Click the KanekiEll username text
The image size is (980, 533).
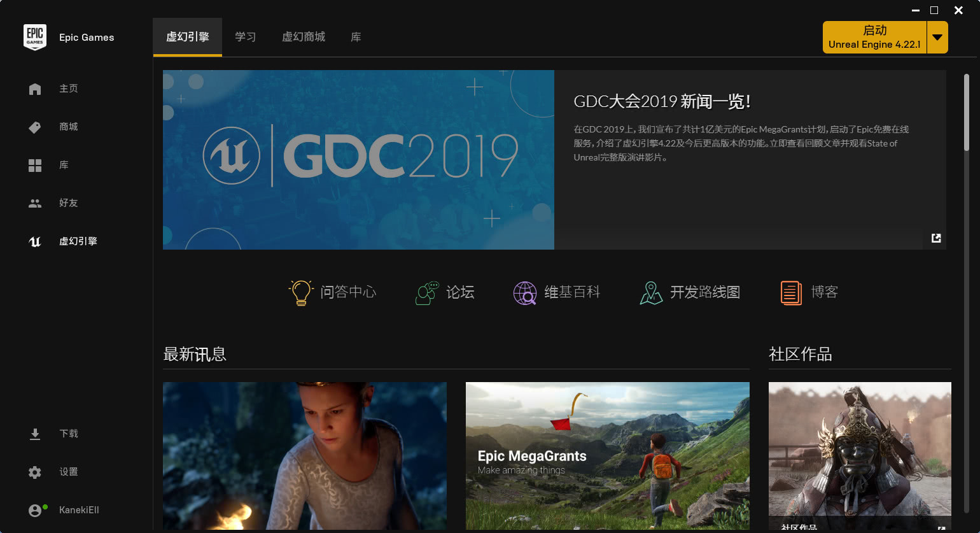click(79, 510)
